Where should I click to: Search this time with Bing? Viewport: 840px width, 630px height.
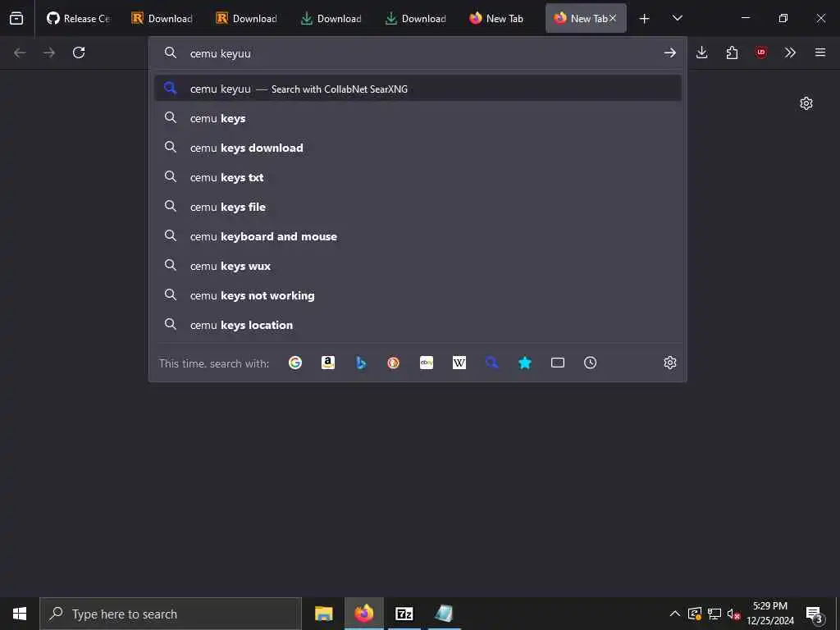(361, 363)
